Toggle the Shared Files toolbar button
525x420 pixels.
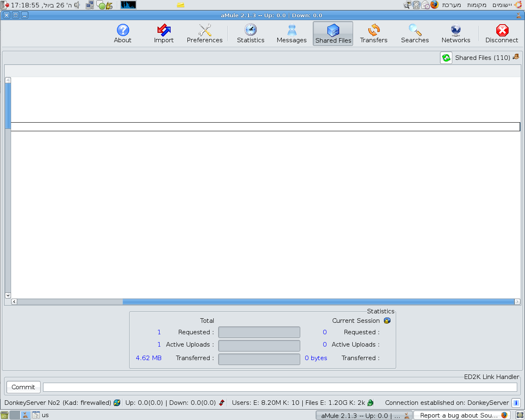point(333,34)
